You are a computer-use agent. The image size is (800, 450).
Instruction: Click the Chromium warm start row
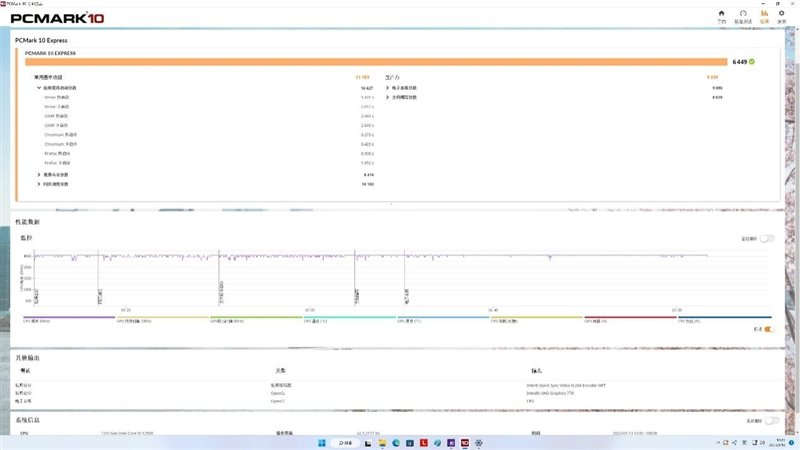click(x=209, y=135)
